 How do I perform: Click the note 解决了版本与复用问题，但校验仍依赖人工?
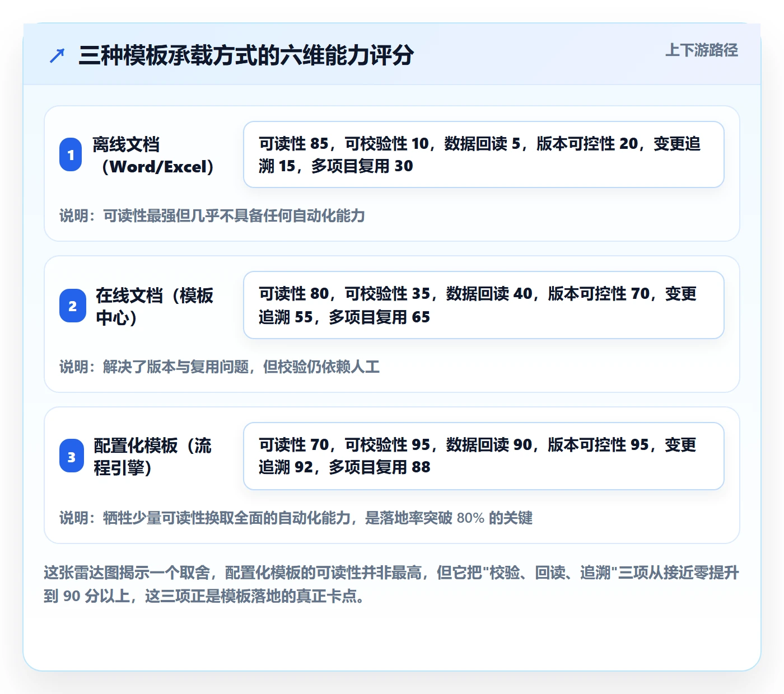220,367
